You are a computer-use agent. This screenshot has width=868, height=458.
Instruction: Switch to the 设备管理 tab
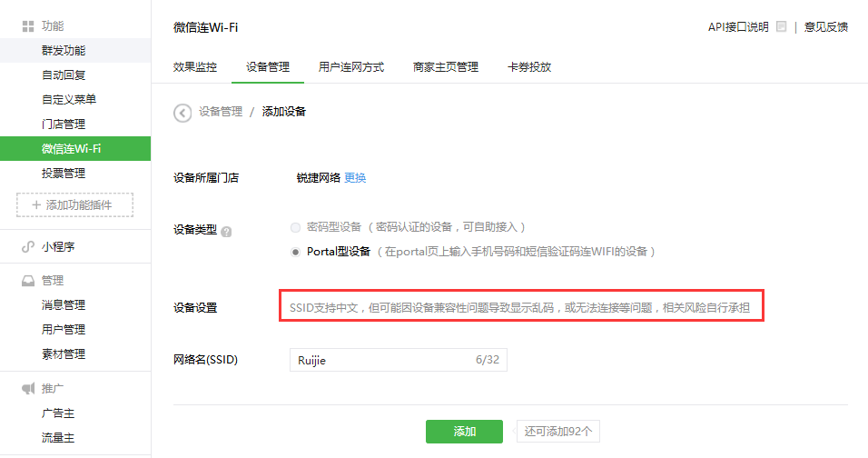[268, 67]
